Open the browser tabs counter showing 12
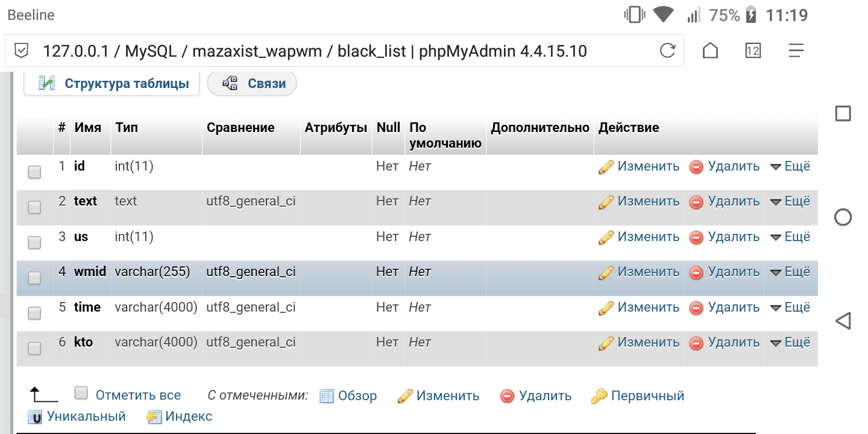This screenshot has height=434, width=868. click(x=753, y=51)
